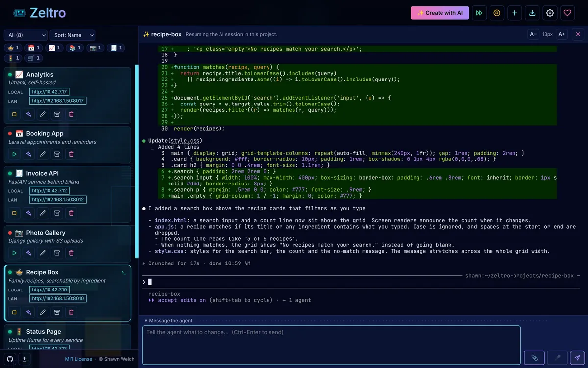Open the AI sparkle for Booking App
This screenshot has height=368, width=588.
click(29, 154)
